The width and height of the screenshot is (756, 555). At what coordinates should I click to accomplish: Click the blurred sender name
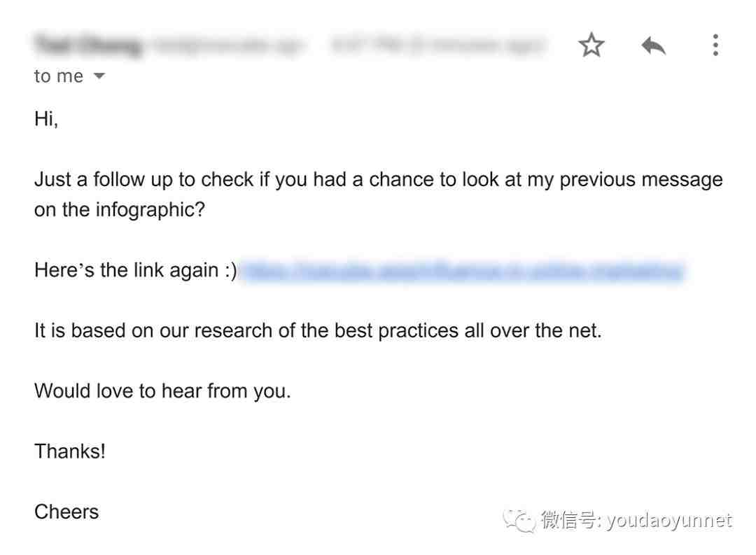(89, 45)
